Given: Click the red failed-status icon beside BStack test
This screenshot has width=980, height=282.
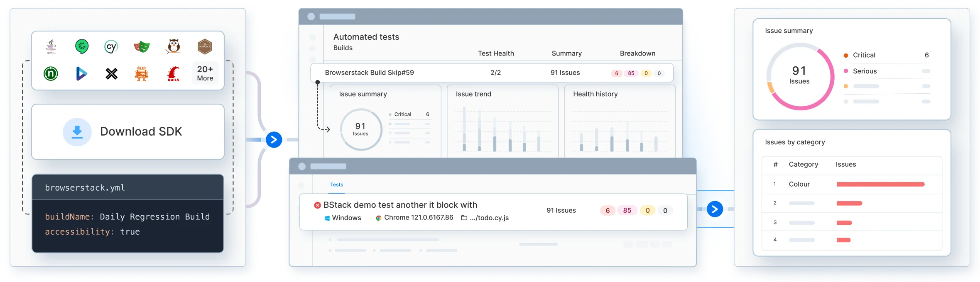Looking at the screenshot, I should pos(318,205).
